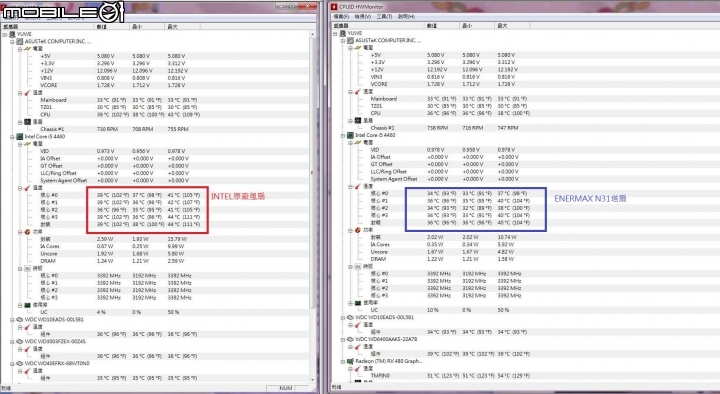The width and height of the screenshot is (720, 394).
Task: Open the 說明(H) help menu
Action: 406,17
